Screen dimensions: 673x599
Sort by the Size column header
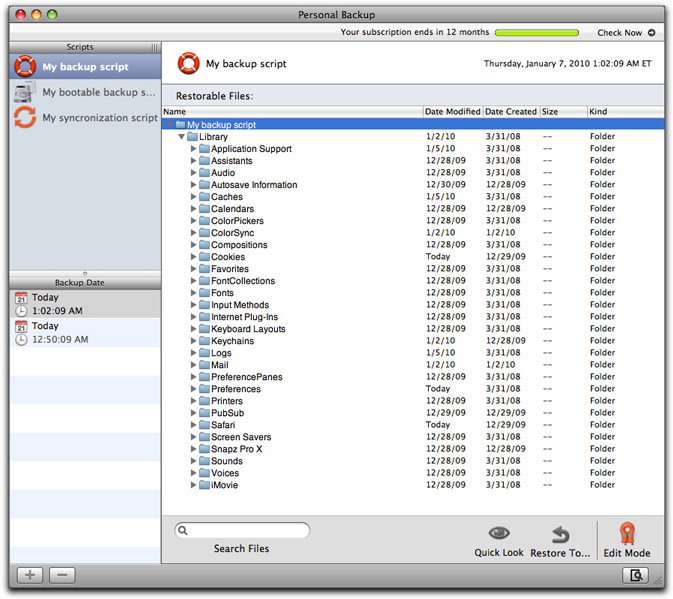tap(564, 112)
